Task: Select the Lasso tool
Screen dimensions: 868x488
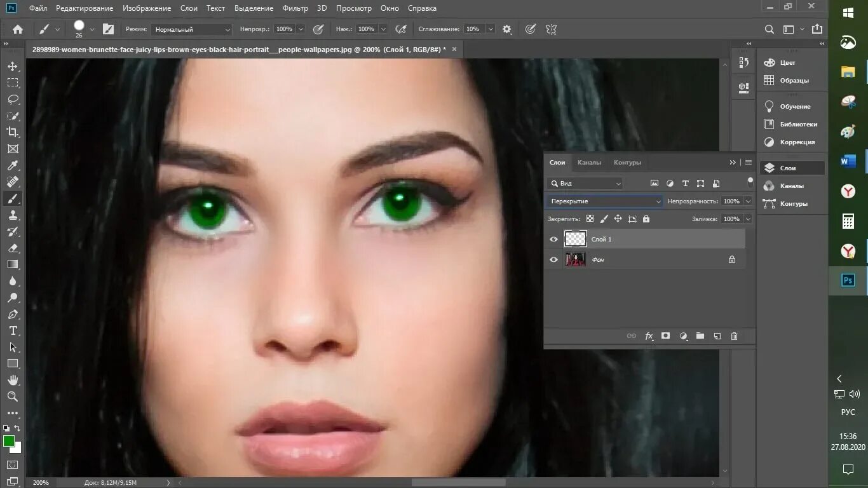Action: click(x=13, y=99)
